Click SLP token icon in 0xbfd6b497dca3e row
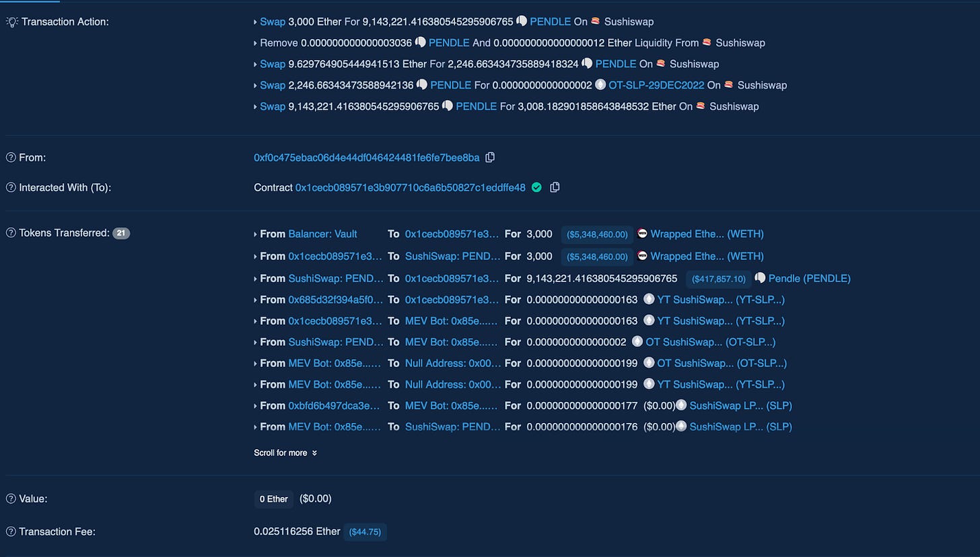 pyautogui.click(x=681, y=405)
